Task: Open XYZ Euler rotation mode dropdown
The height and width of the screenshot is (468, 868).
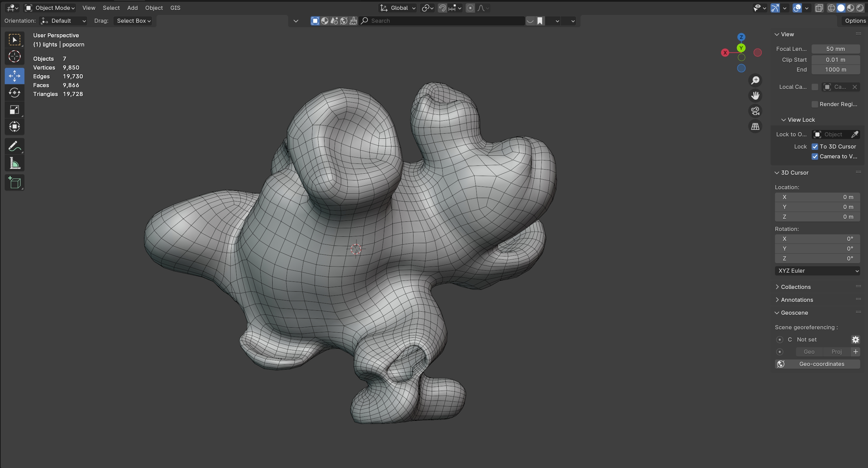Action: point(817,271)
